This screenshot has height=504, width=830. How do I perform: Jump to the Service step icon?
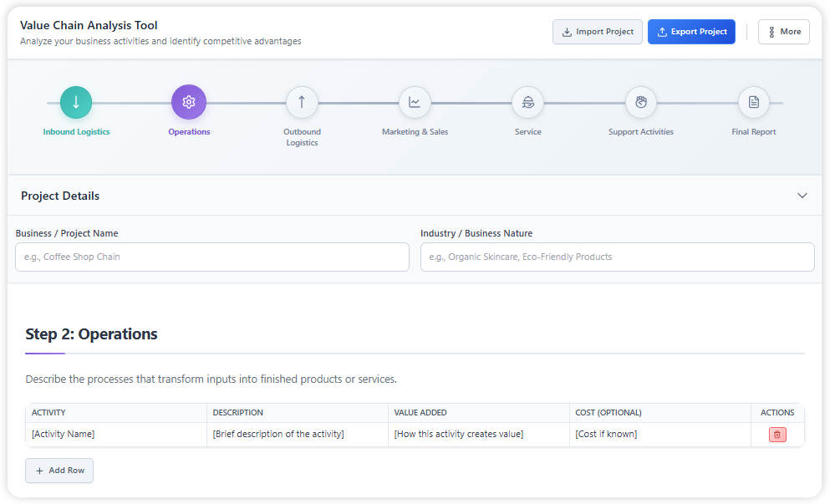point(527,103)
